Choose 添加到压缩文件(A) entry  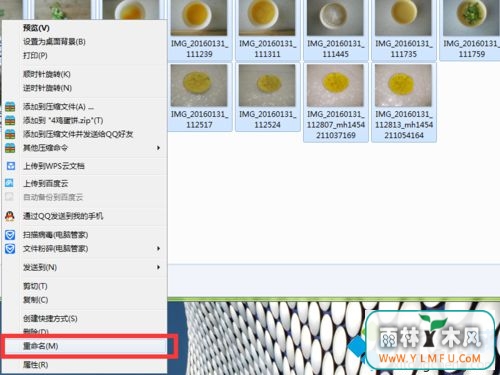58,107
